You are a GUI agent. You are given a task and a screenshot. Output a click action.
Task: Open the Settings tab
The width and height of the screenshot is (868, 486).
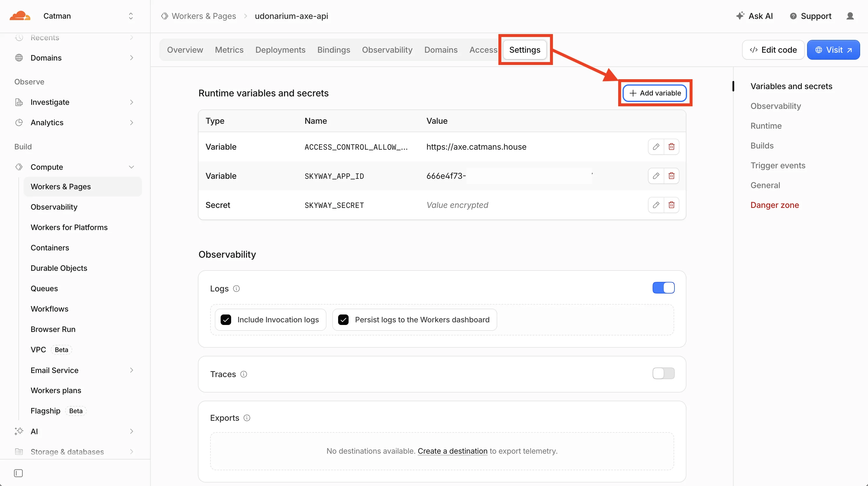coord(525,50)
